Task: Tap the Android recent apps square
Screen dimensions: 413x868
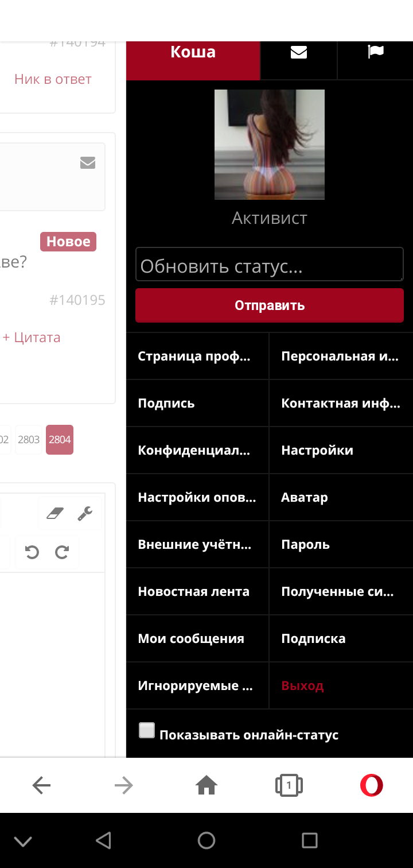Action: point(310,840)
